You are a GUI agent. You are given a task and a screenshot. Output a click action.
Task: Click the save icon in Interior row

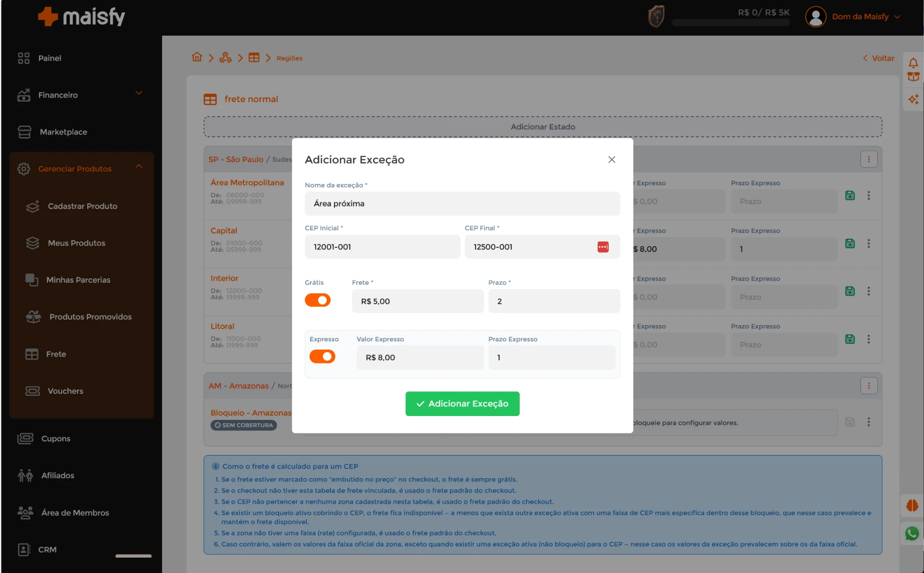click(x=850, y=291)
